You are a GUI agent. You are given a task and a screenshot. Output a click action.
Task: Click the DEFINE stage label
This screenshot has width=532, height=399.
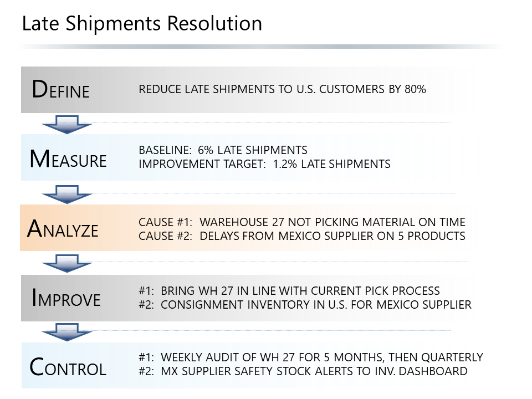coord(61,90)
